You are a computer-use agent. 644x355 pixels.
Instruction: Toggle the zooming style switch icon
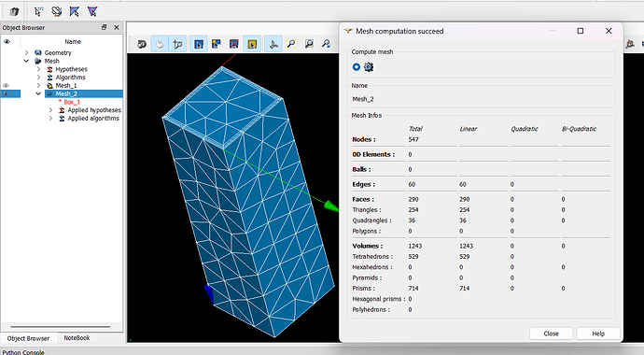[x=178, y=44]
